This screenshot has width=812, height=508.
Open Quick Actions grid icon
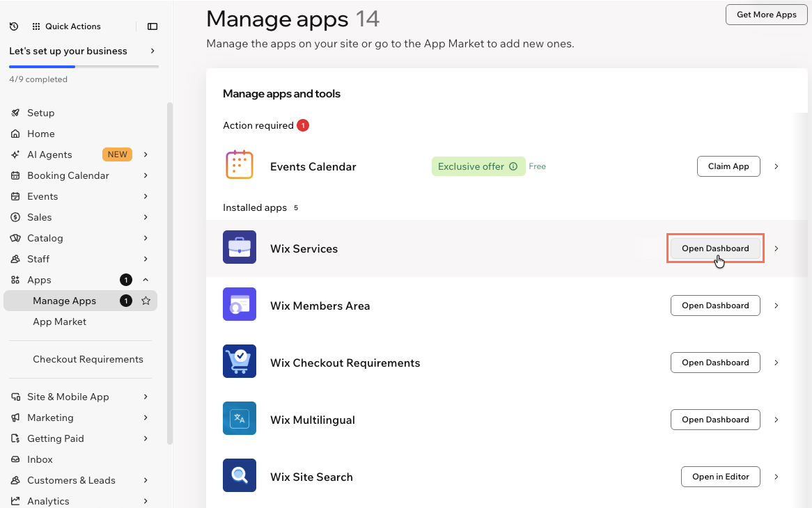(36, 26)
